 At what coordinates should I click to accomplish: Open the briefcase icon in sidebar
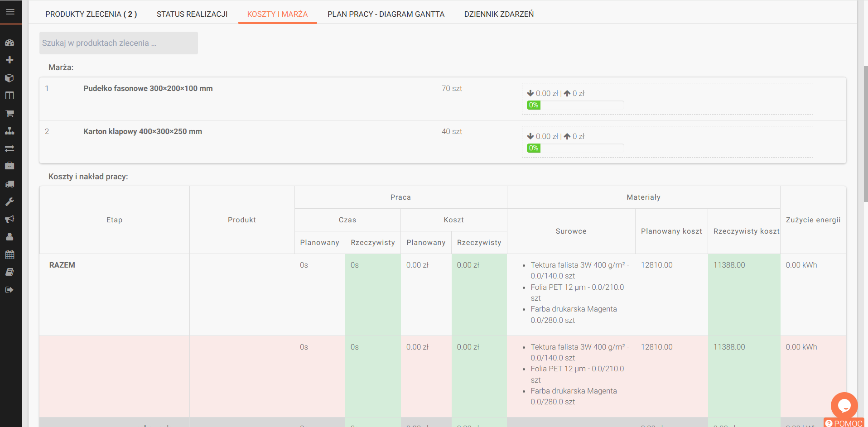(10, 166)
